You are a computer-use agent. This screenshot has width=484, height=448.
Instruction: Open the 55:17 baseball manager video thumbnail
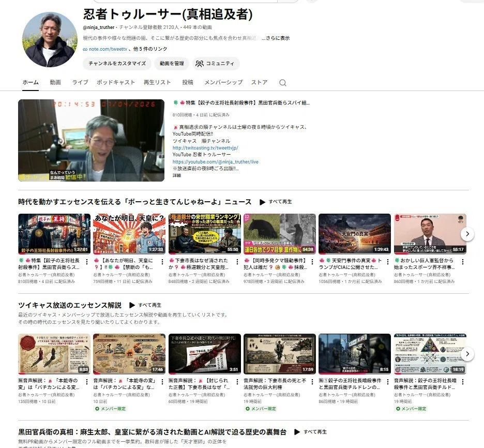tap(430, 234)
